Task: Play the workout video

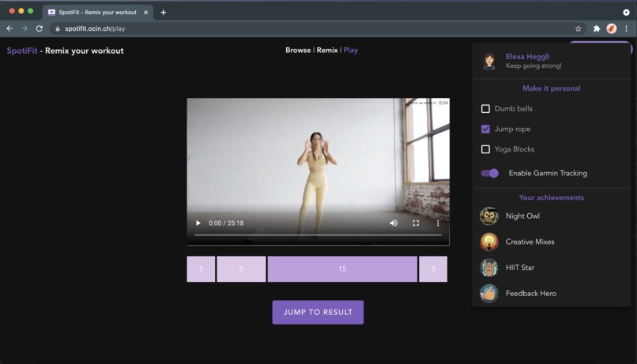Action: click(x=198, y=223)
